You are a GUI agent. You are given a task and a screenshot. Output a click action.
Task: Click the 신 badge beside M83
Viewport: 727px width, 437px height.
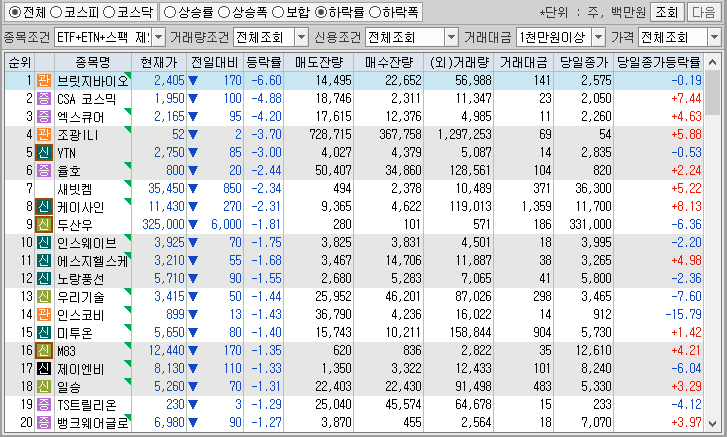click(44, 350)
